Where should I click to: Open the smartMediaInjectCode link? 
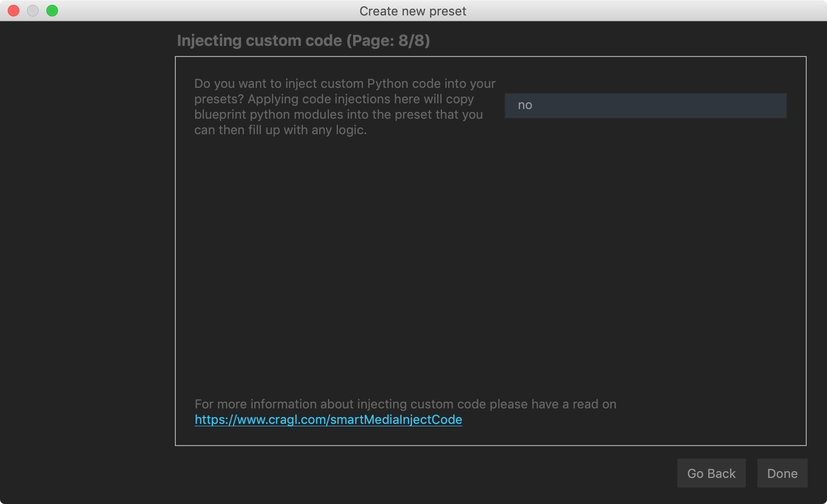pos(328,420)
